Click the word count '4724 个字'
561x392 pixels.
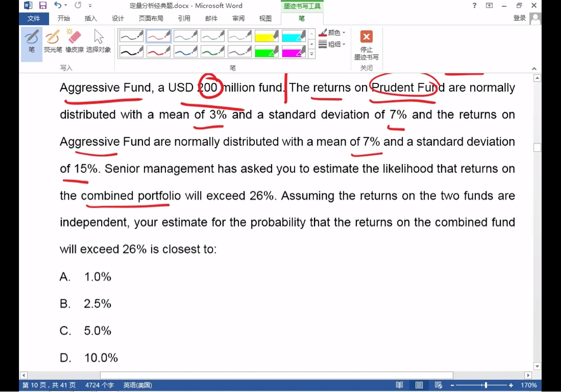click(x=100, y=385)
